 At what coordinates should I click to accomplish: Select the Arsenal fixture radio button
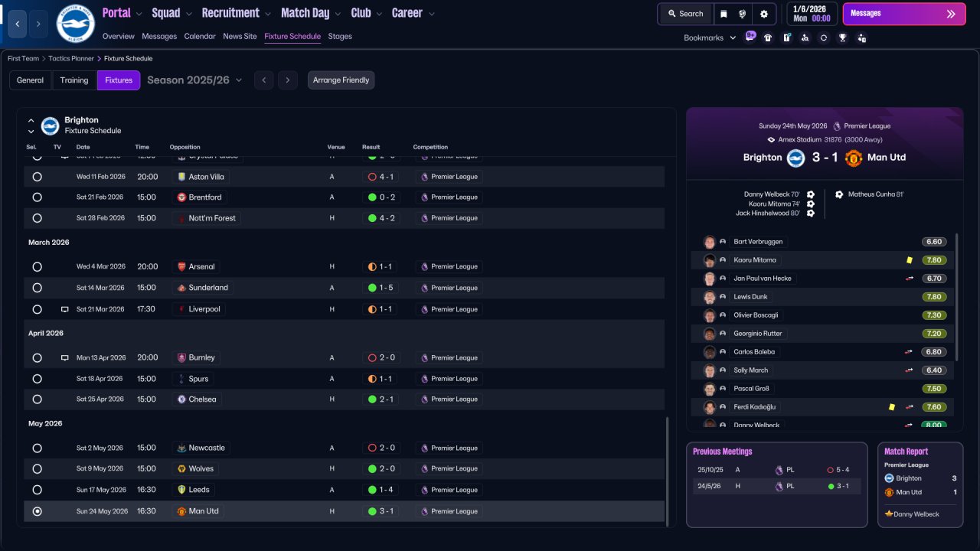[x=37, y=267]
